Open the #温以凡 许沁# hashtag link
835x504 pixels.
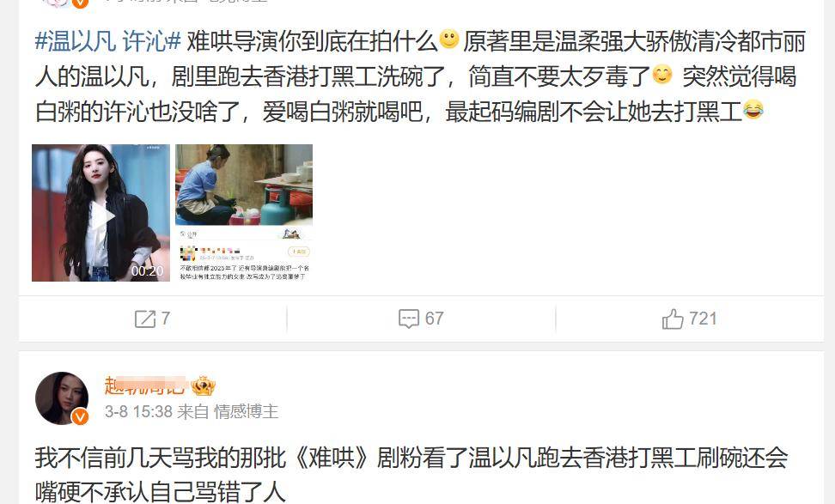(x=108, y=41)
